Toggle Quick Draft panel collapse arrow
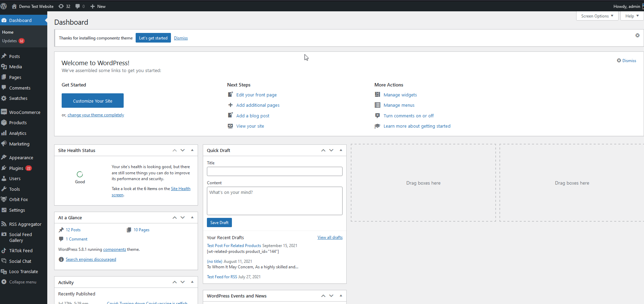 (341, 150)
